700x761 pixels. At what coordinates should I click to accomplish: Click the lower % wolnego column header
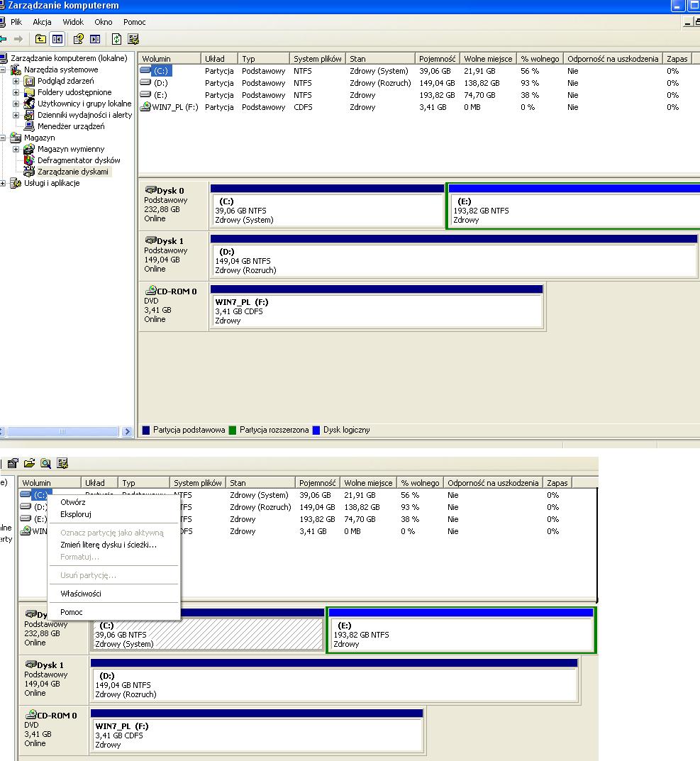coord(420,482)
